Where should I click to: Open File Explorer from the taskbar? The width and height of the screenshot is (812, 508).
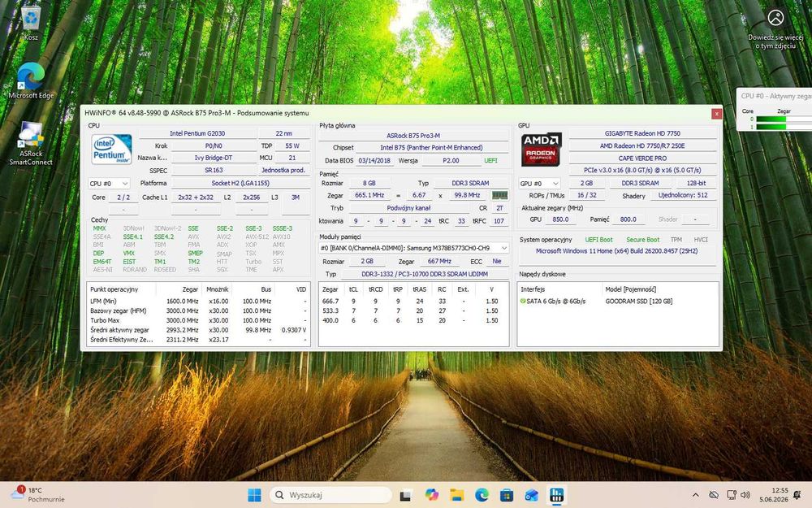coord(456,495)
